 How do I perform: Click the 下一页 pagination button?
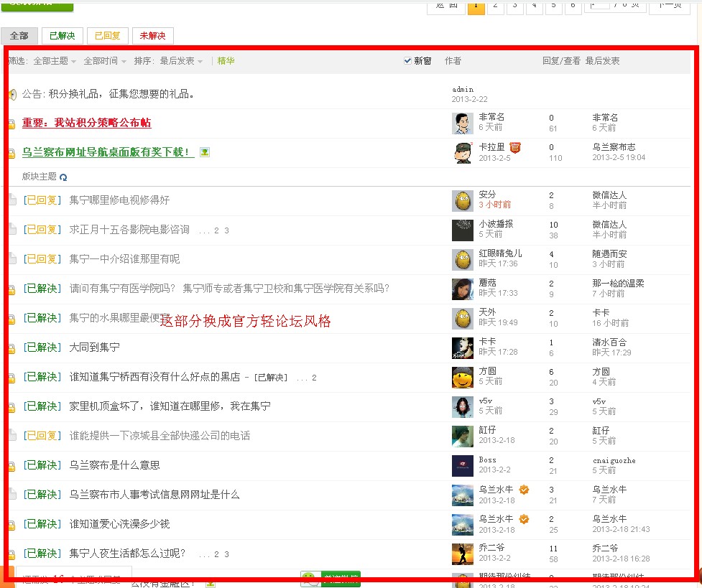669,6
